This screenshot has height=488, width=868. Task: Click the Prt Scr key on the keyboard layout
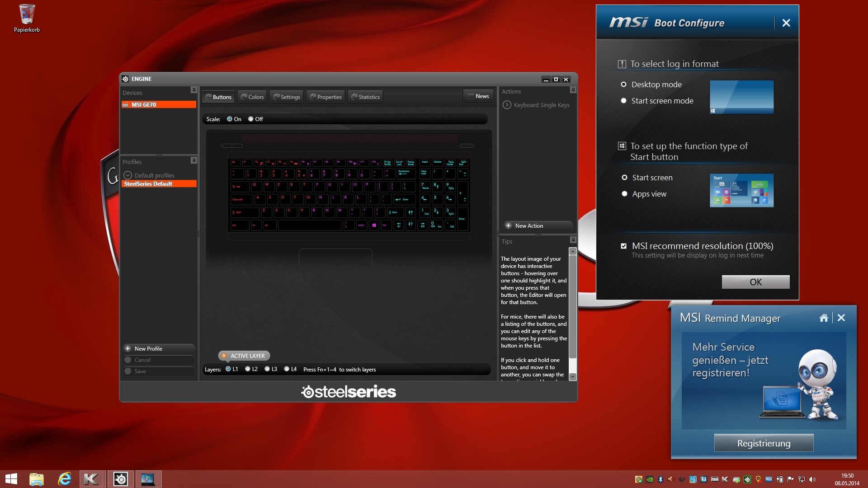click(x=387, y=162)
